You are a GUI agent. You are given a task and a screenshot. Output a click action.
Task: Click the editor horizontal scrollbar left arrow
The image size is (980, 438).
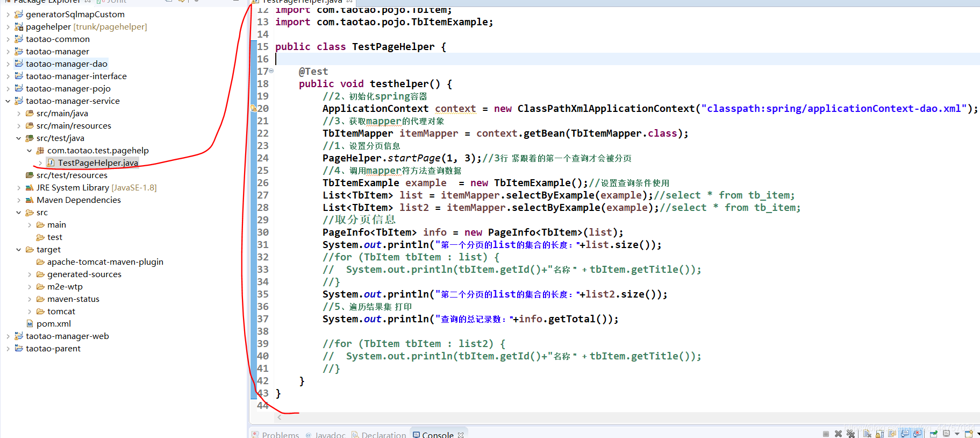(280, 417)
